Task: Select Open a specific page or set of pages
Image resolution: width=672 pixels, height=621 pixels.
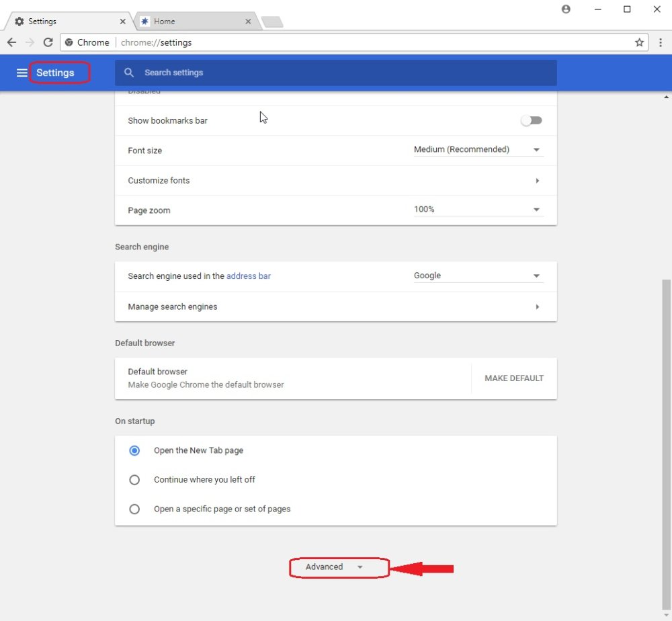Action: 134,509
